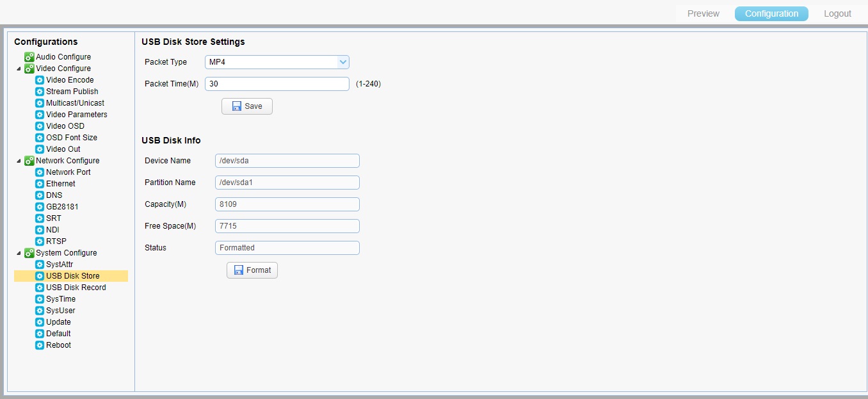Save the USB disk store settings
Screen dimensions: 868x399
coord(247,106)
